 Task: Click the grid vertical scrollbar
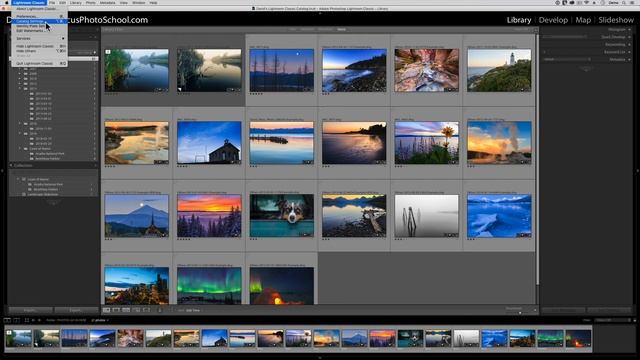coord(537,159)
